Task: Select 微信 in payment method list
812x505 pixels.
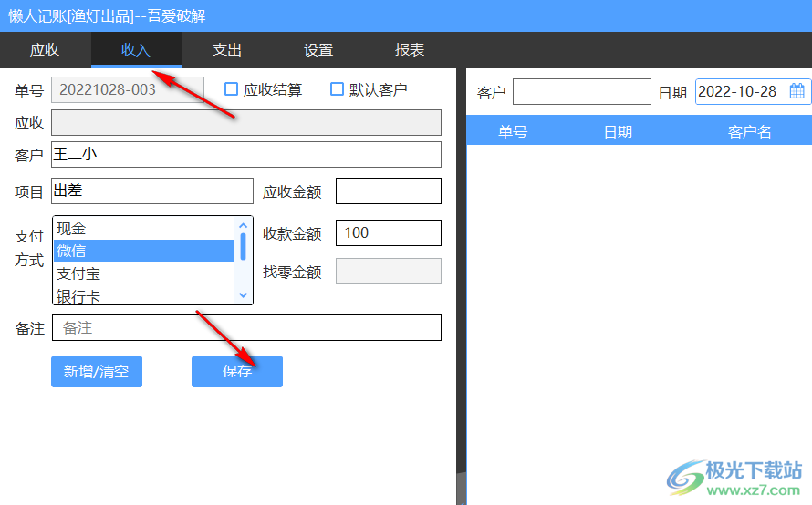Action: pyautogui.click(x=144, y=251)
